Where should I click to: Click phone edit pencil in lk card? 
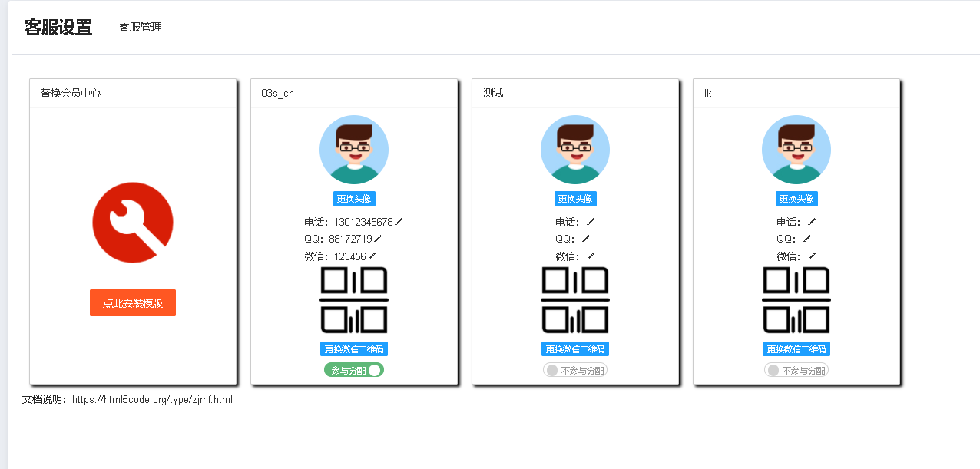812,222
